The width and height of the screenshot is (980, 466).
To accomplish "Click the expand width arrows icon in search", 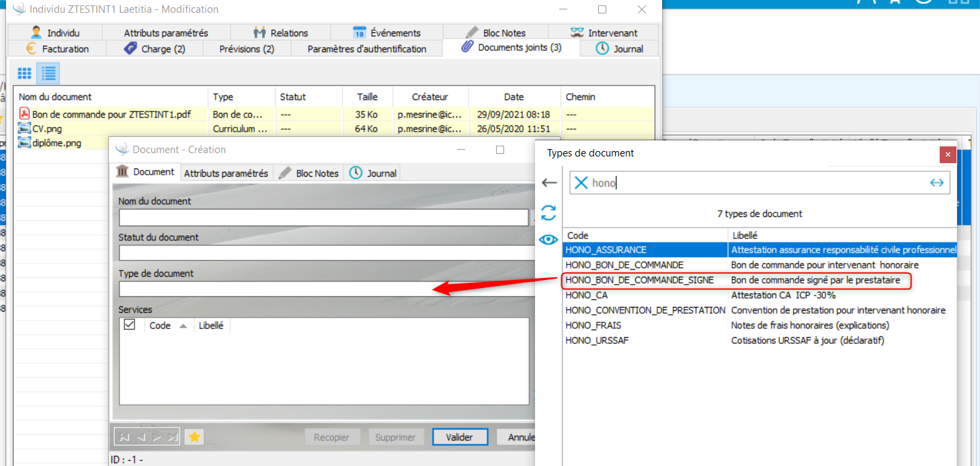I will click(x=936, y=183).
